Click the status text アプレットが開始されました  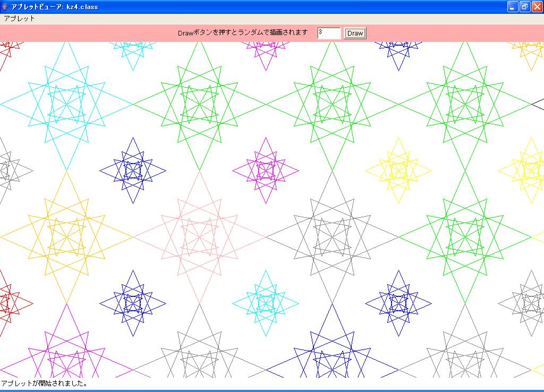45,383
